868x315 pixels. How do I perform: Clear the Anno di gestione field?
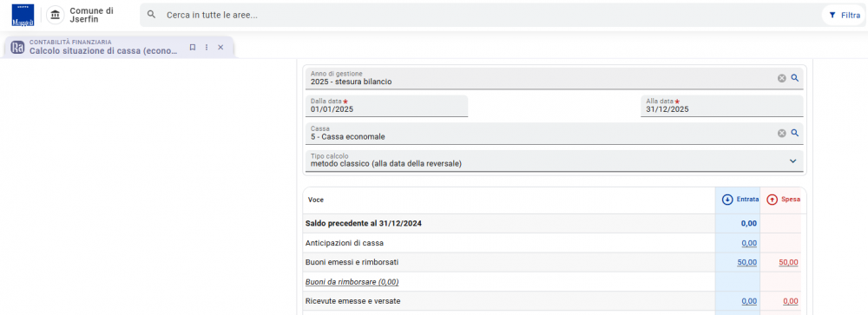point(782,79)
